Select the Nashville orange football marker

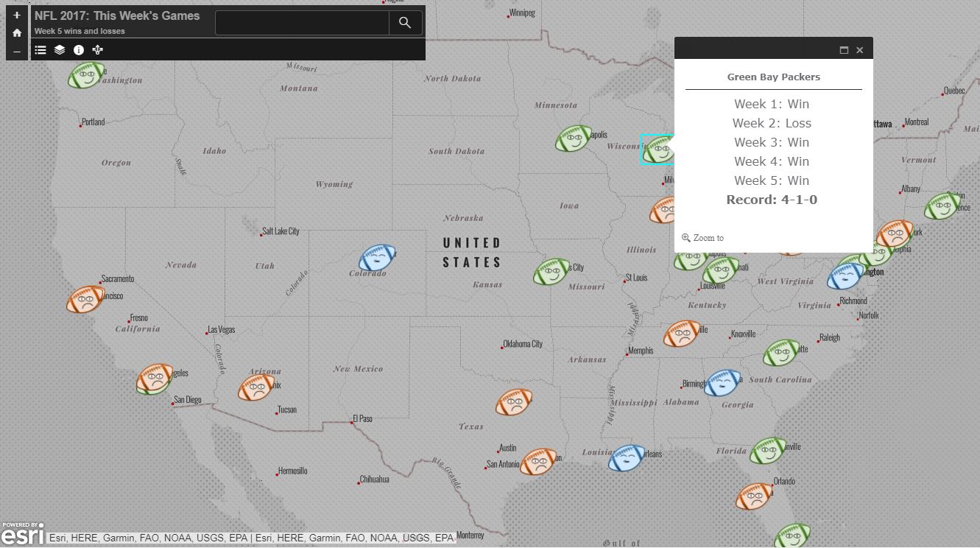(x=682, y=334)
